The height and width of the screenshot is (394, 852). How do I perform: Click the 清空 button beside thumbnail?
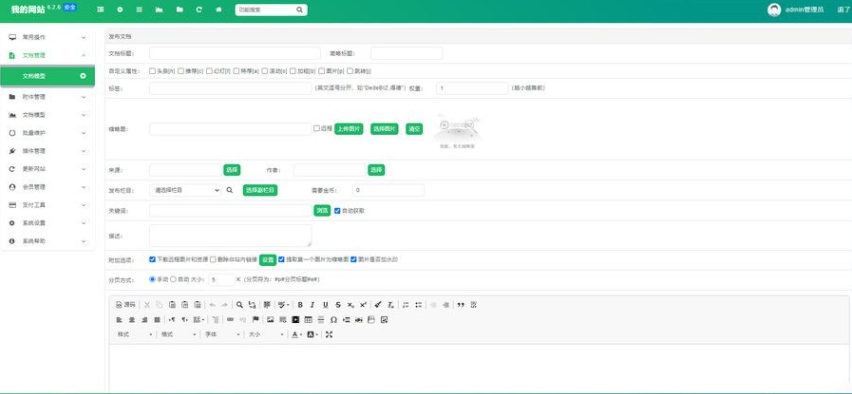[x=414, y=129]
